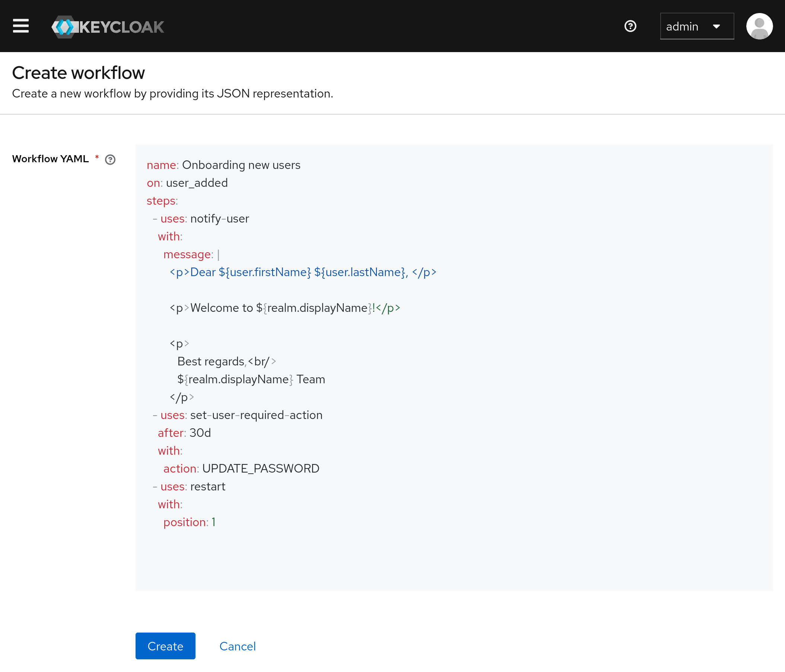Viewport: 785px width, 672px height.
Task: Select the UPDATE_PASSWORD action text
Action: tap(261, 468)
